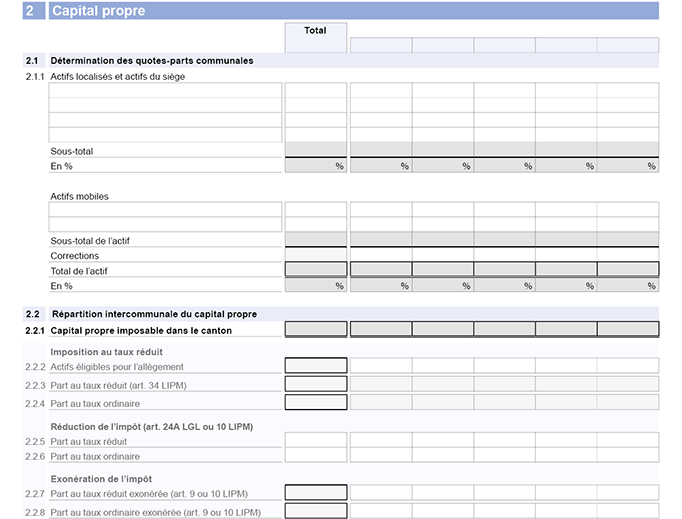The width and height of the screenshot is (682, 519).
Task: Select the second name field under Actifs mobiles
Action: 166,225
